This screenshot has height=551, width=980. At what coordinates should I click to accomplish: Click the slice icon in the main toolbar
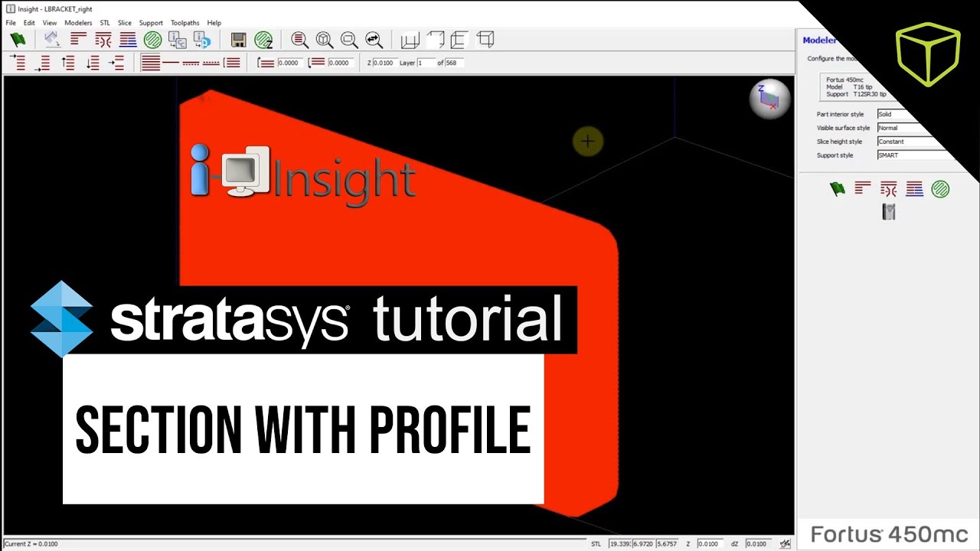79,40
